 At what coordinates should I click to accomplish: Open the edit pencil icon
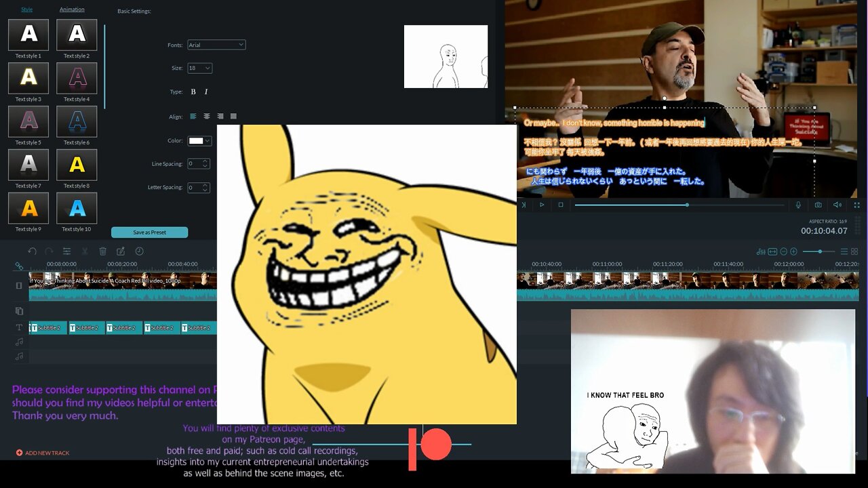[121, 251]
